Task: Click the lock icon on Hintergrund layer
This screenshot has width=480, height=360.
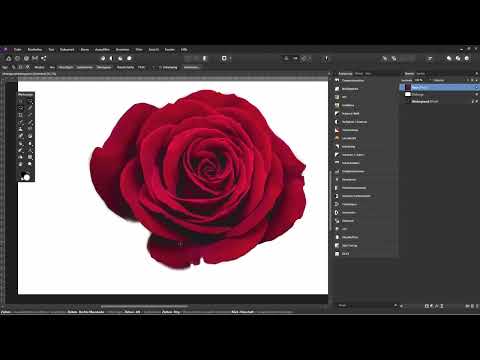Action: pos(472,101)
